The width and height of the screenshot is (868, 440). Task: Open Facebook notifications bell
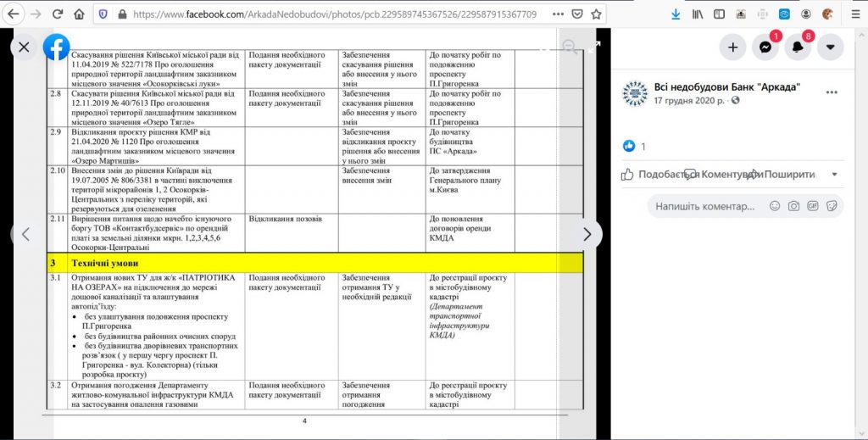point(798,47)
